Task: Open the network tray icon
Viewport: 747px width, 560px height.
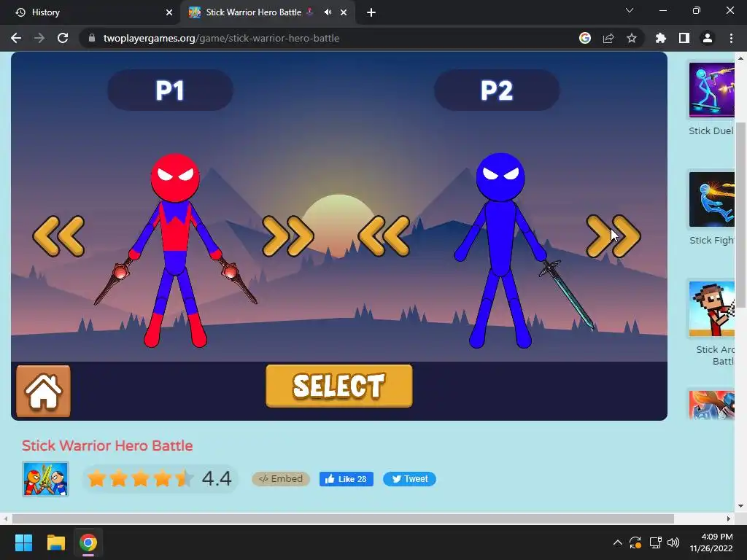Action: coord(656,542)
